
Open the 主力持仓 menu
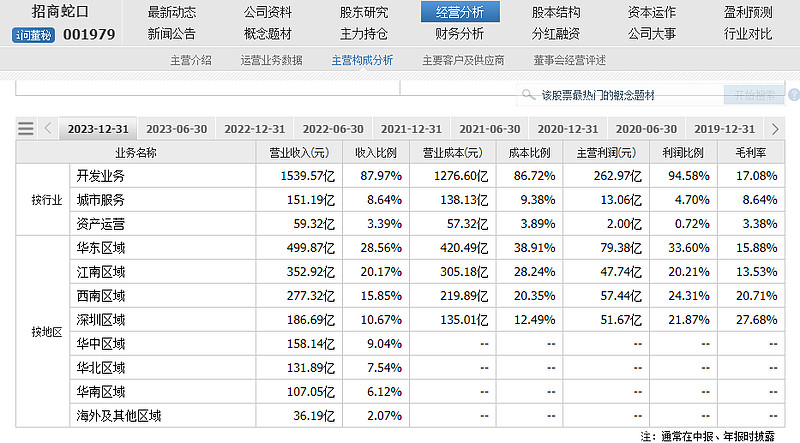(364, 34)
